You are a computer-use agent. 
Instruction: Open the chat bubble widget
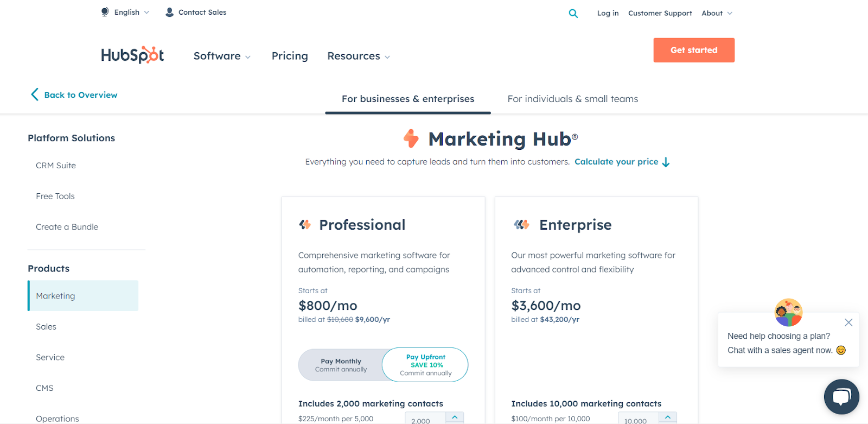(841, 396)
